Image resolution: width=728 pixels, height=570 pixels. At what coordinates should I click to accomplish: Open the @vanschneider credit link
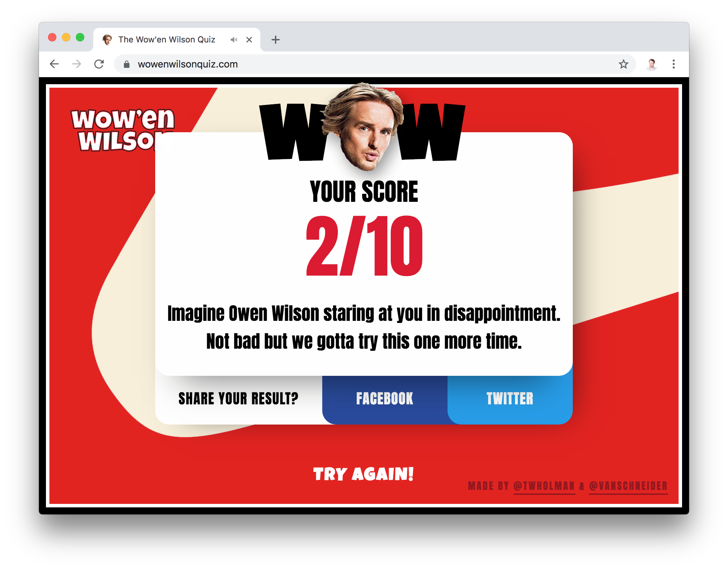click(x=628, y=486)
